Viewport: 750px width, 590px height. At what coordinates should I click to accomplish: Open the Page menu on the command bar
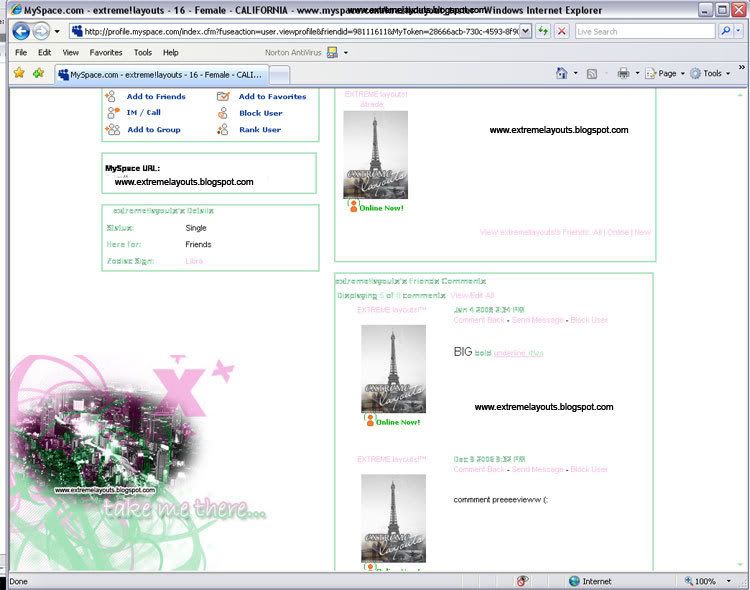[x=665, y=73]
